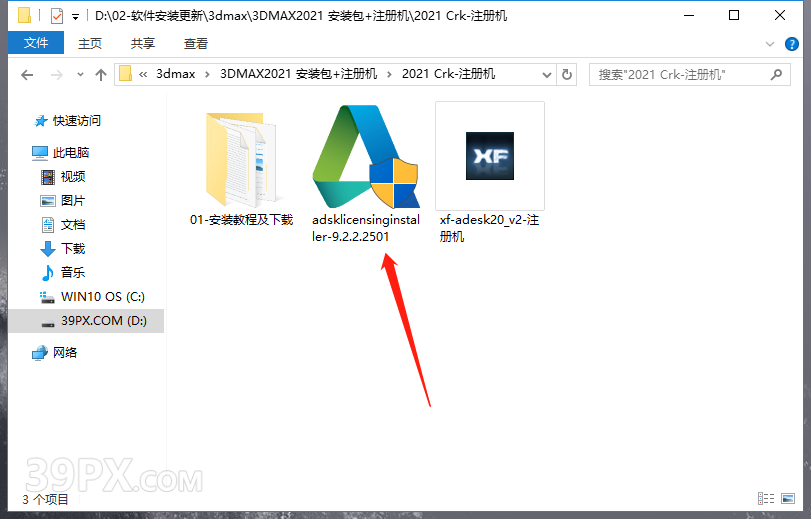Screen dimensions: 811x519
Task: Open quick access toolbar customize dropdown
Action: click(x=76, y=17)
